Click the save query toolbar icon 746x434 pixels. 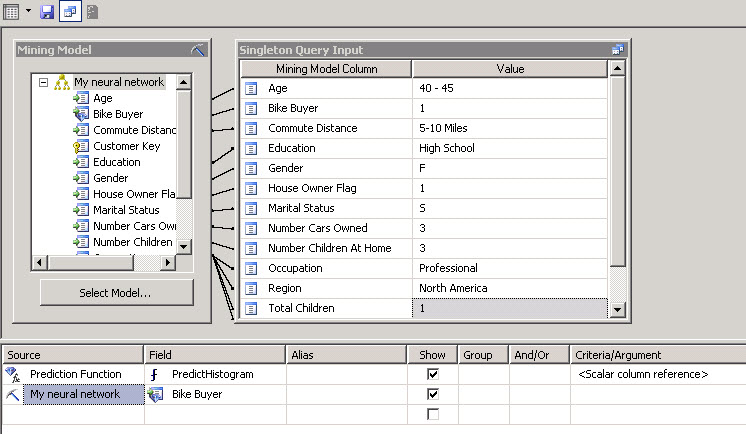[x=47, y=12]
